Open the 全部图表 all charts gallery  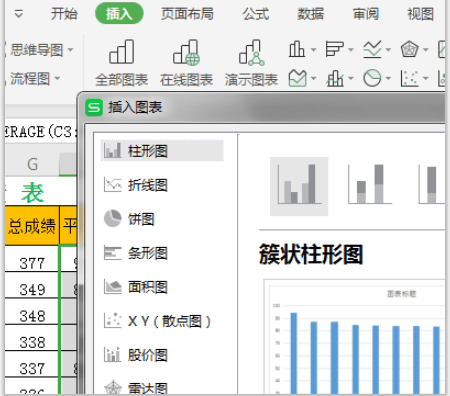point(122,63)
